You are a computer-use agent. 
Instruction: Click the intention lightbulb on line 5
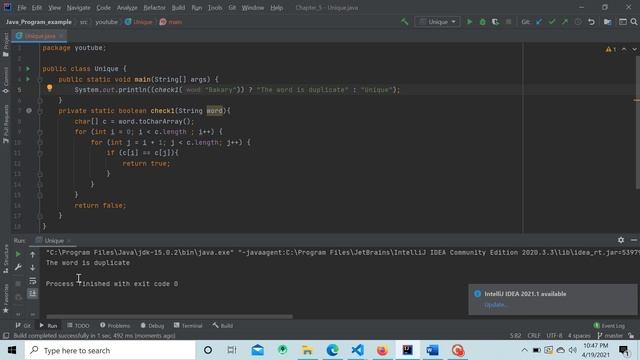(49, 88)
